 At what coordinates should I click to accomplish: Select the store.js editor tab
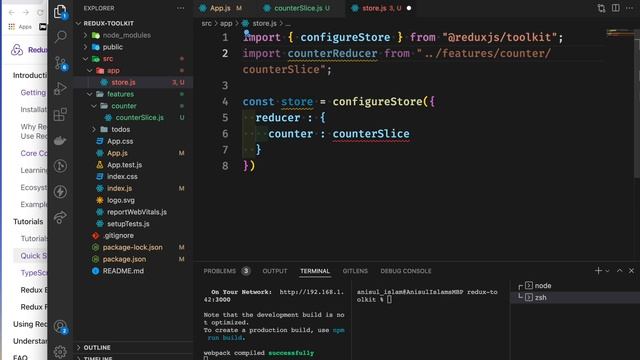[382, 8]
